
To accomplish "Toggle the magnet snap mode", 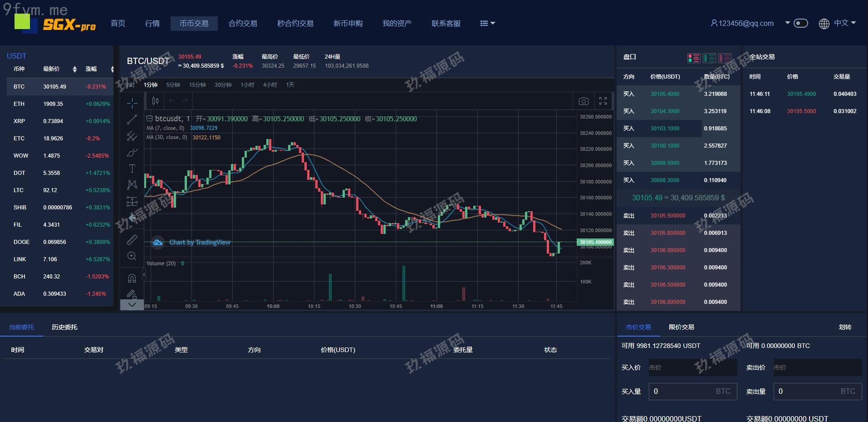I will coord(132,278).
